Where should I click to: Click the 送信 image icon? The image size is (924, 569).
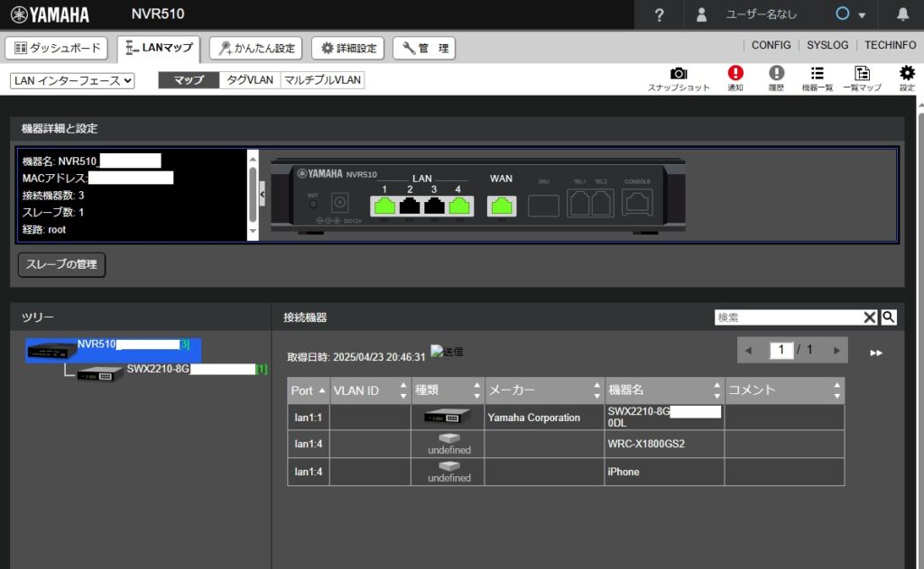click(x=447, y=352)
